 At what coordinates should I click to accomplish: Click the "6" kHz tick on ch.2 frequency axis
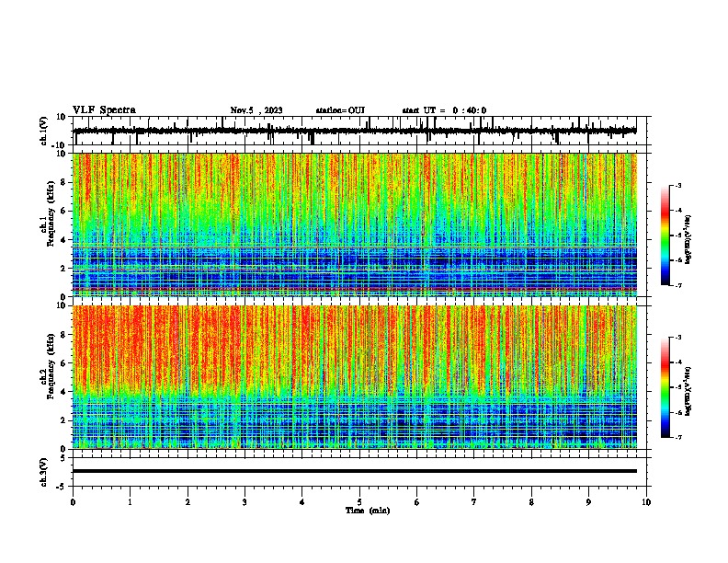[x=63, y=363]
